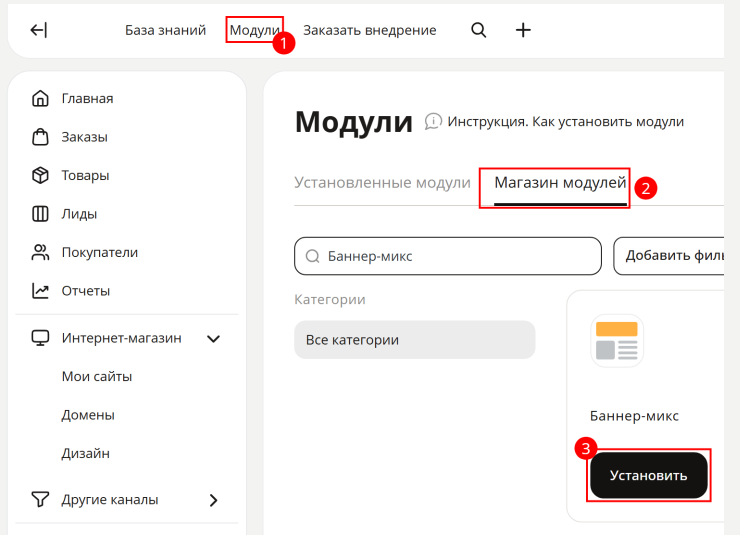Viewport: 740px width, 535px height.
Task: Click magnifier icon inside module search field
Action: pyautogui.click(x=312, y=256)
